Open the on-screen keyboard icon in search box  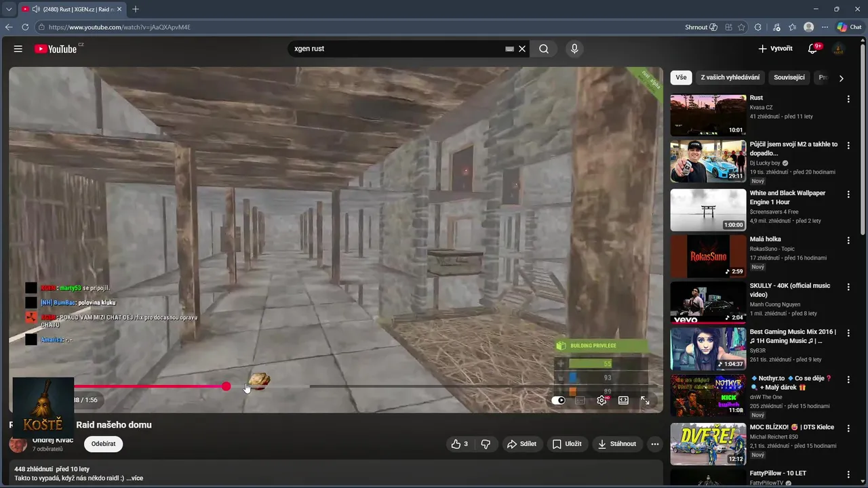[x=509, y=49]
